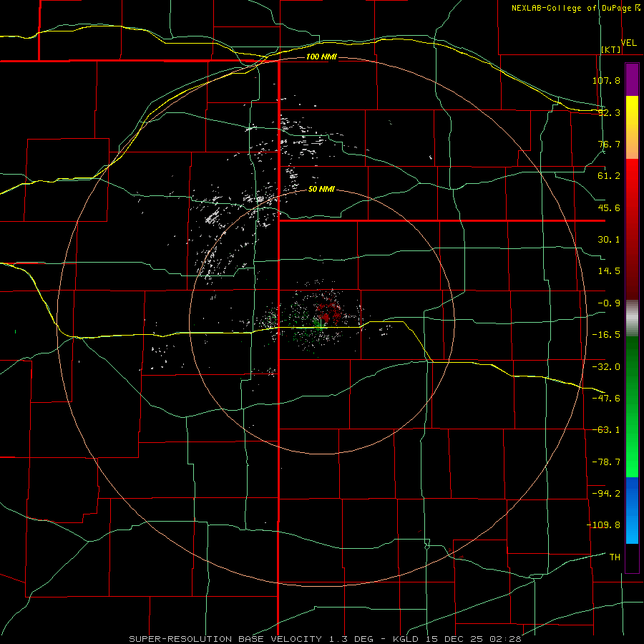Click the -0.9 value on velocity scale
This screenshot has height=644, width=644.
[609, 303]
